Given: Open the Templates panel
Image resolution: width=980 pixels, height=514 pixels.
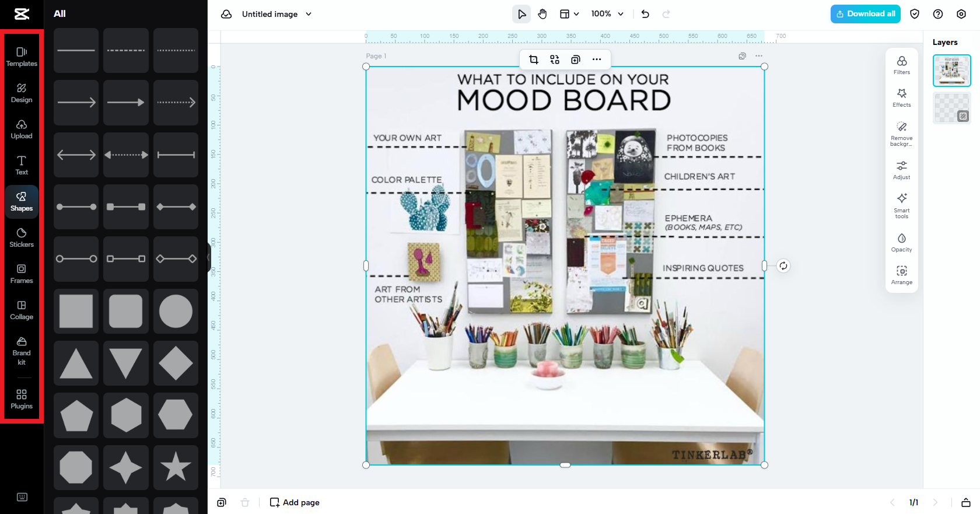Looking at the screenshot, I should pos(22,57).
